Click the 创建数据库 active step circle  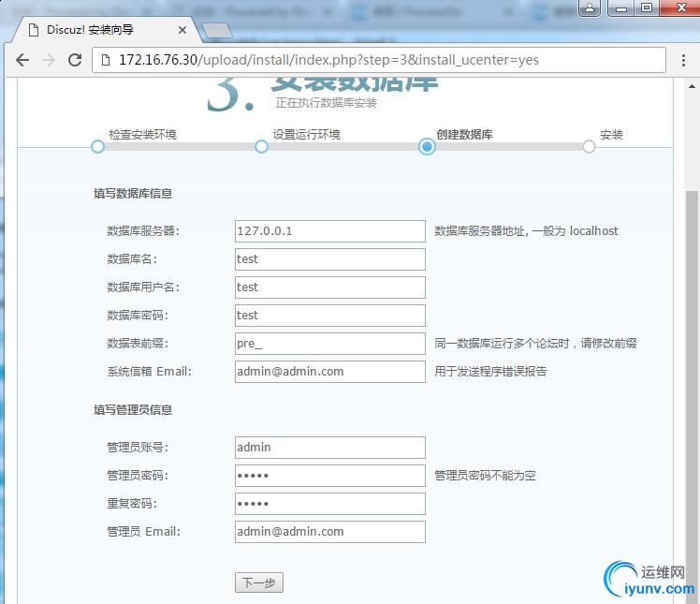tap(427, 146)
